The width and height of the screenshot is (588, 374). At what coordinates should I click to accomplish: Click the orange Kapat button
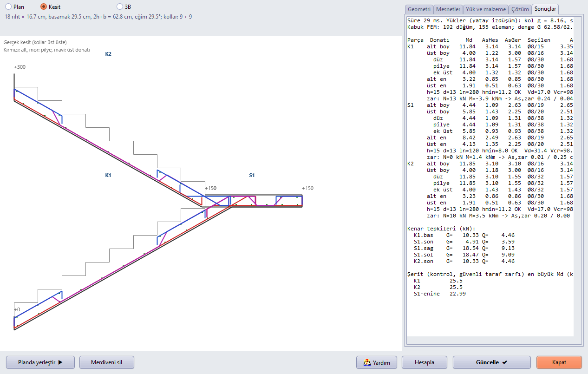pyautogui.click(x=559, y=362)
